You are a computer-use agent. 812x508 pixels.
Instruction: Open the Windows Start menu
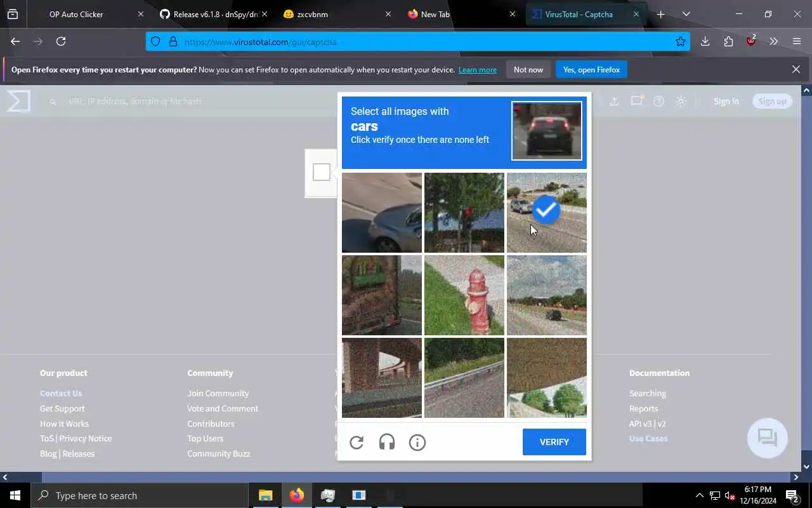(15, 495)
